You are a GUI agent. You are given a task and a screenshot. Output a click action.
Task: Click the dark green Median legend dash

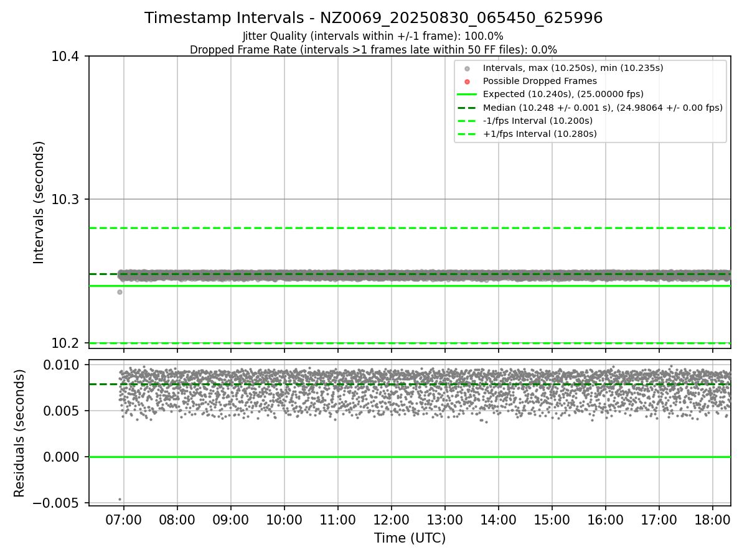[467, 107]
